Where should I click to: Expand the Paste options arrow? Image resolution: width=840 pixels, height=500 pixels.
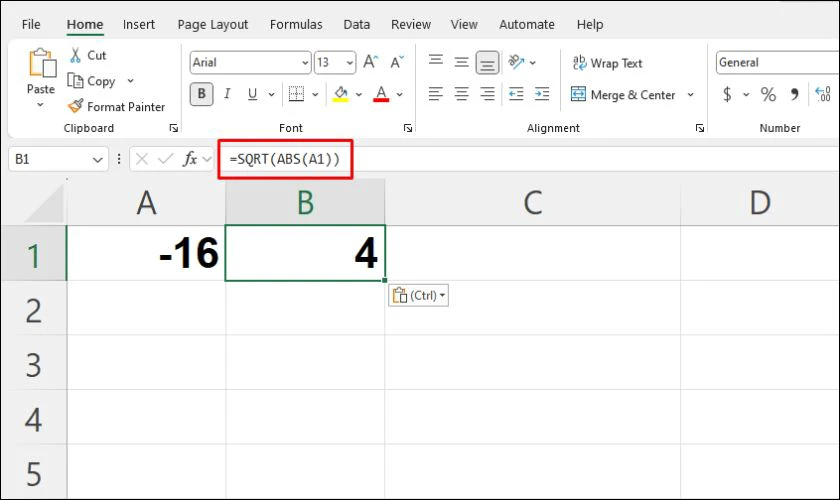click(x=40, y=105)
